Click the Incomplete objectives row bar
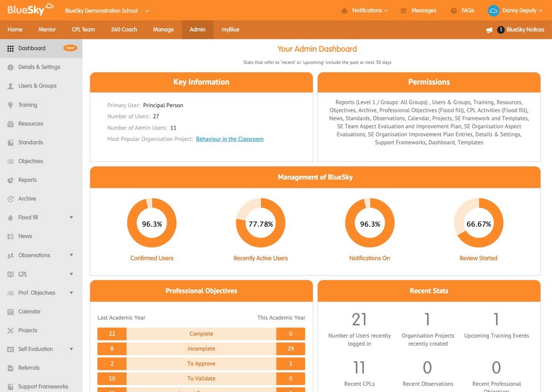552x392 pixels. pyautogui.click(x=202, y=349)
